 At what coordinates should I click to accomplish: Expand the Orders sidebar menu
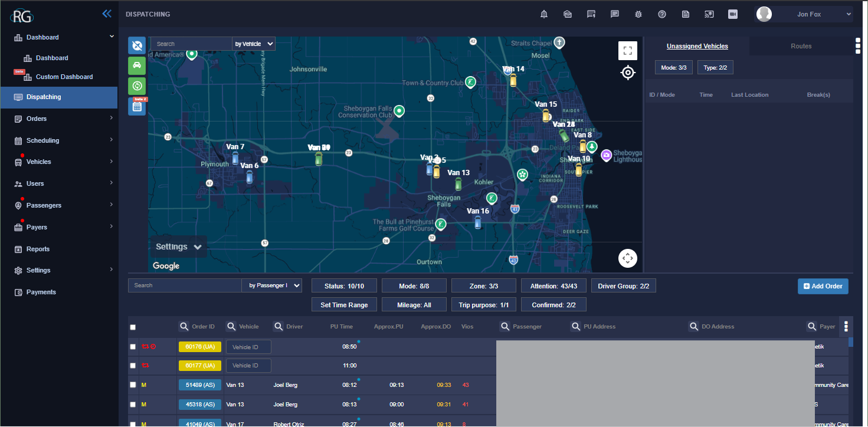click(59, 119)
